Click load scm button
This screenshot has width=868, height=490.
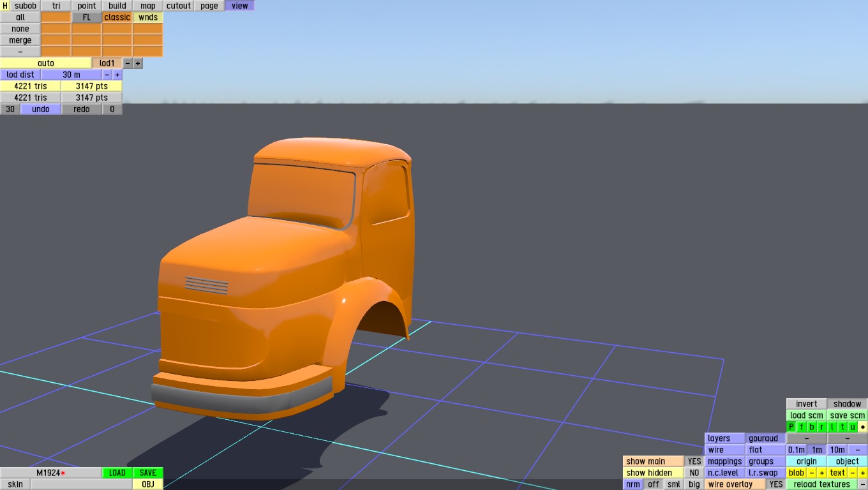click(x=807, y=415)
